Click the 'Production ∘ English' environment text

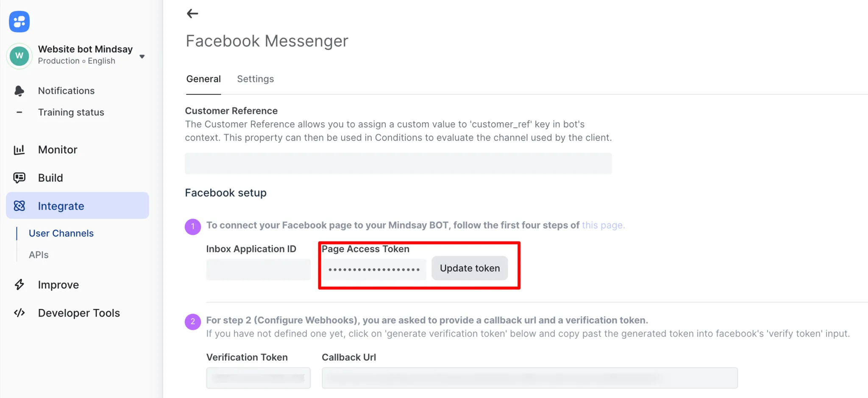coord(77,61)
